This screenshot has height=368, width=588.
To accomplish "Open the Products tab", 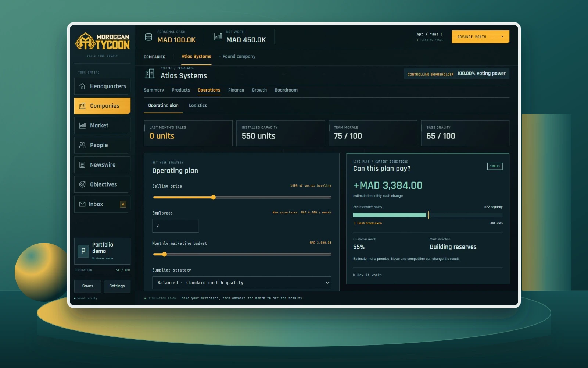I will click(181, 90).
